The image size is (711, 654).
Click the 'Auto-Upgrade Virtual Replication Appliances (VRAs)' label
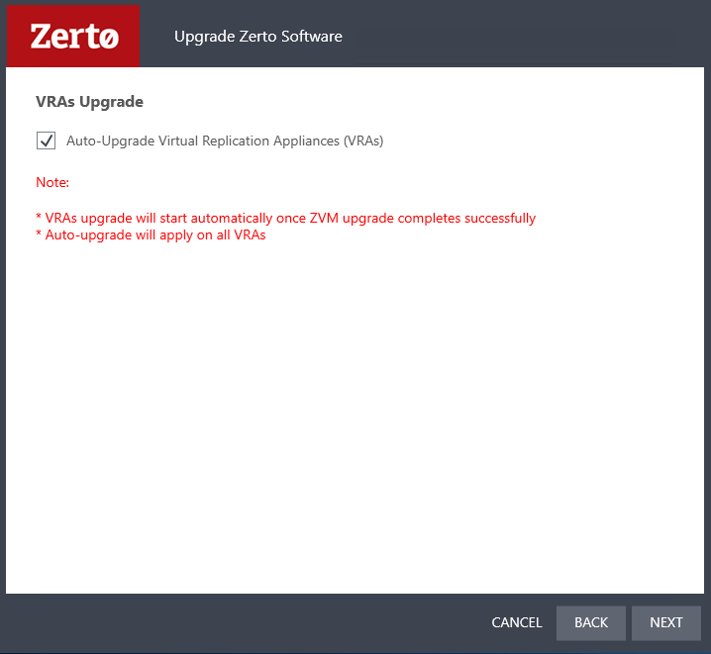(225, 141)
